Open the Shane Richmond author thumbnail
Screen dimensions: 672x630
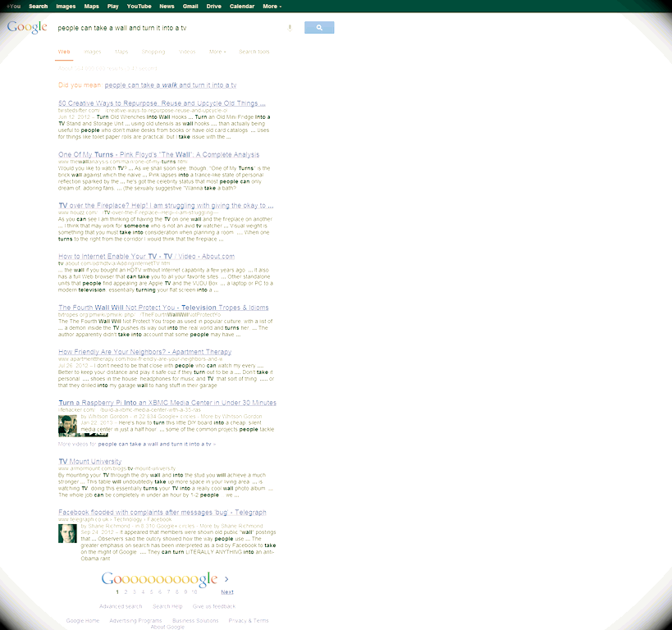(68, 533)
